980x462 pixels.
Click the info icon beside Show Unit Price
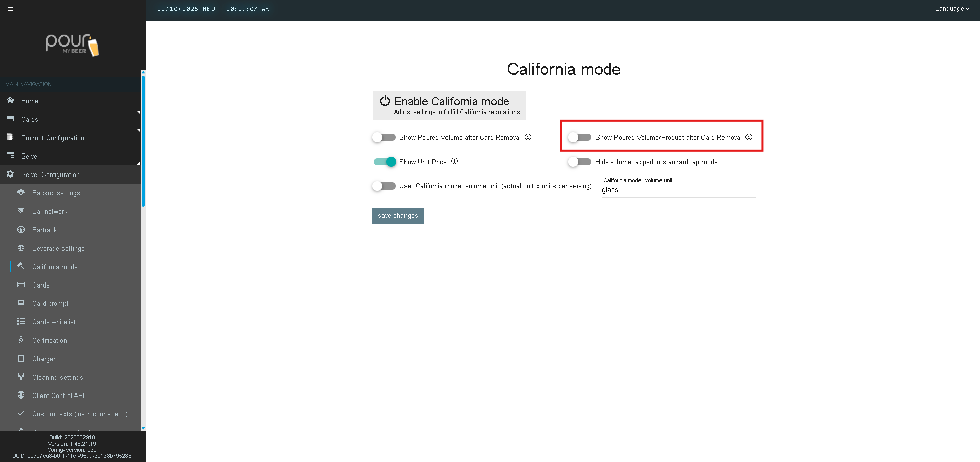click(x=454, y=161)
